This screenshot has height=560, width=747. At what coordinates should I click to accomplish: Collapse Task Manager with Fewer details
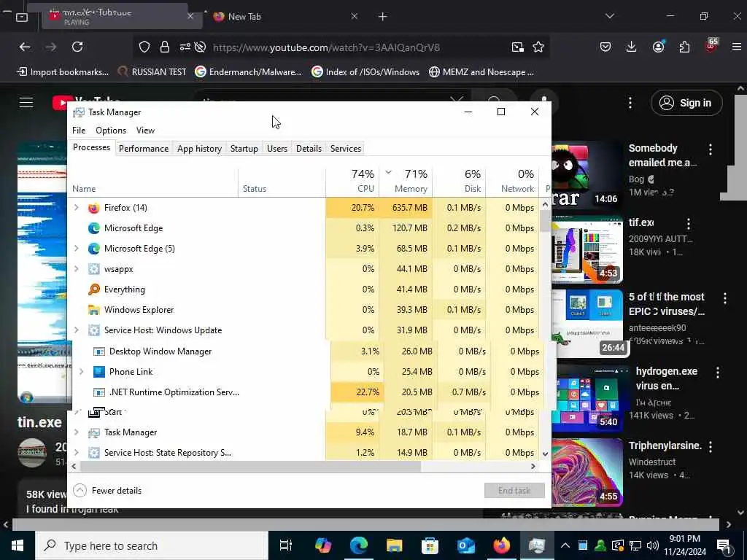click(108, 491)
